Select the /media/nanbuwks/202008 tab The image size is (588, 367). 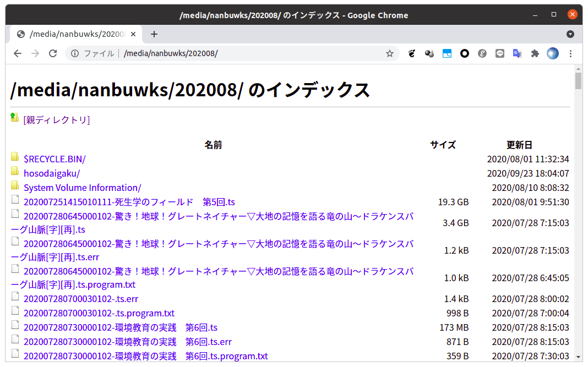pyautogui.click(x=76, y=34)
